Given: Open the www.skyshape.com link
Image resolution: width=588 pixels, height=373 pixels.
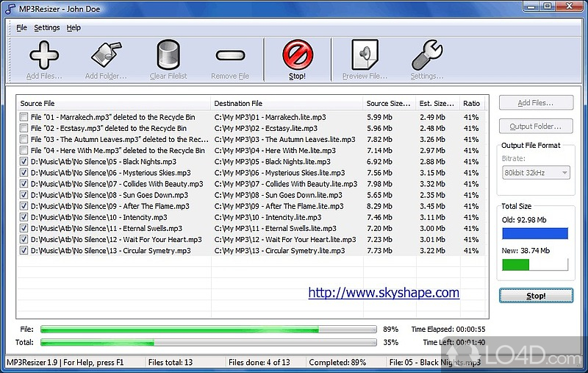Looking at the screenshot, I should [383, 293].
